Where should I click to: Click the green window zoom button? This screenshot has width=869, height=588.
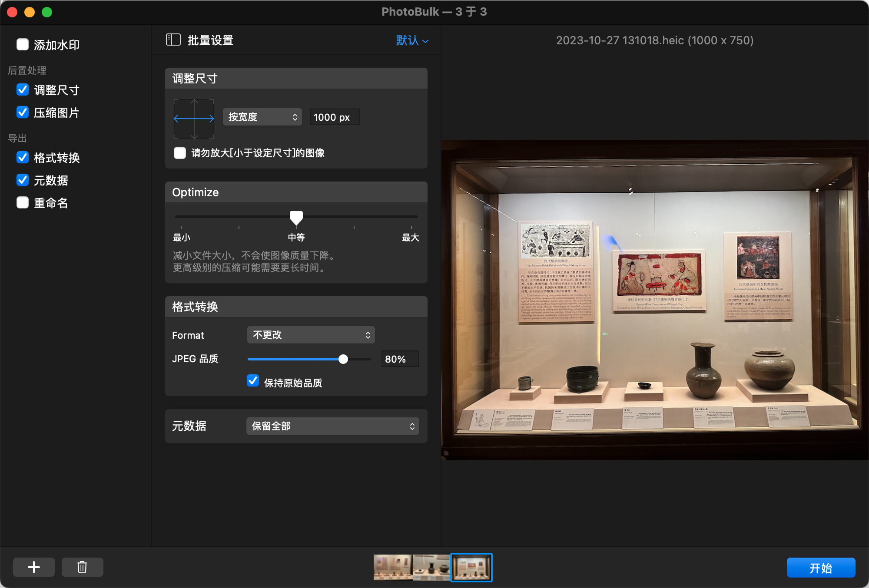point(47,12)
